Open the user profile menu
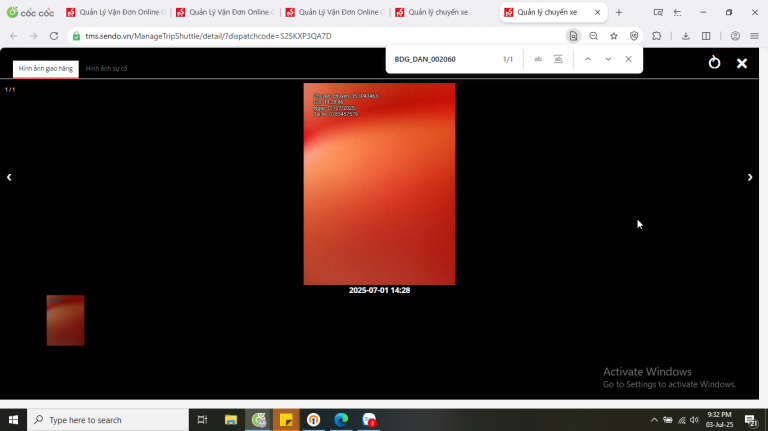 point(735,36)
